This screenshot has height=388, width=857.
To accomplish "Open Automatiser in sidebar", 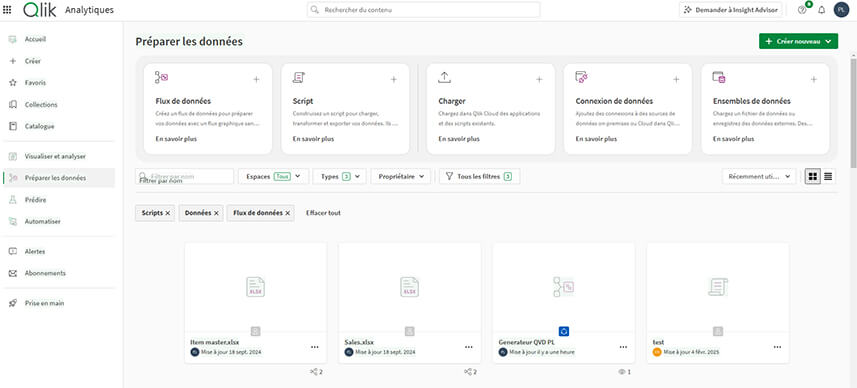I will [x=43, y=222].
